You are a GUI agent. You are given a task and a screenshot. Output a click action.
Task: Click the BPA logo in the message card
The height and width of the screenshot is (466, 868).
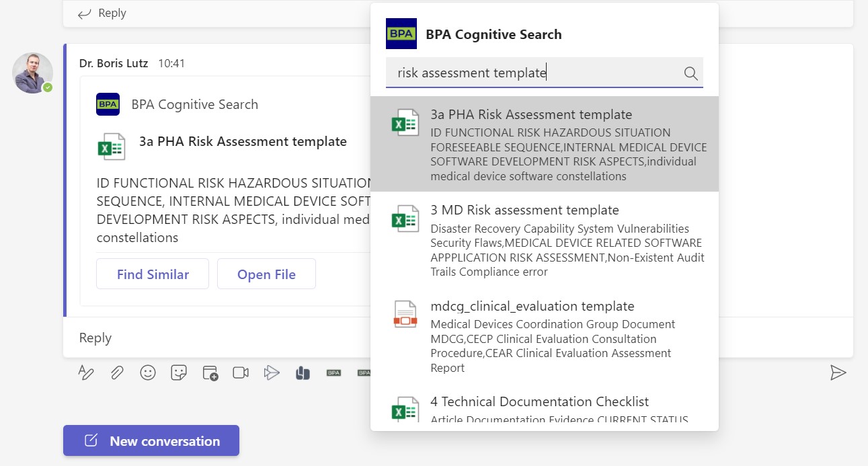point(108,104)
